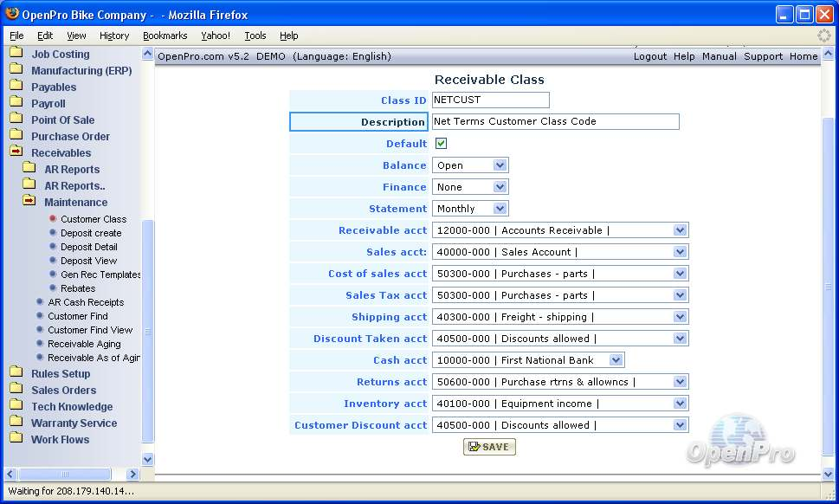Open the Bookmarks menu
The width and height of the screenshot is (839, 504).
click(x=165, y=36)
